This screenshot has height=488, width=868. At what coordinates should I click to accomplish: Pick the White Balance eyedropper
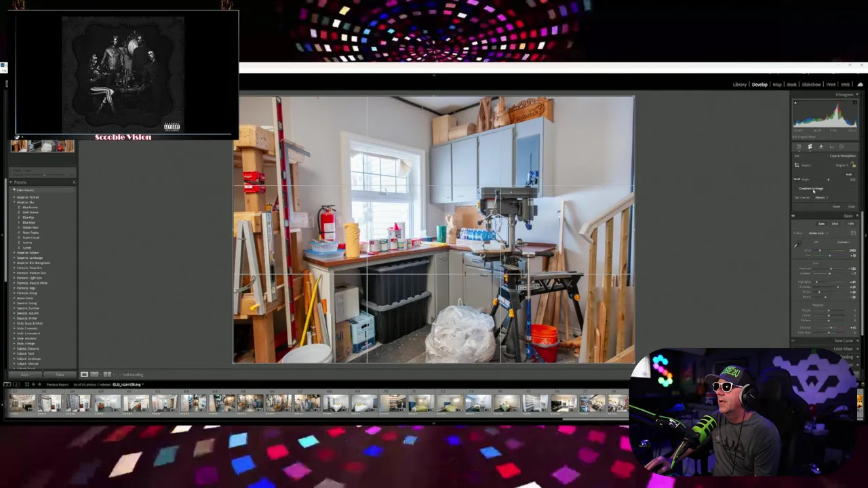coord(796,245)
